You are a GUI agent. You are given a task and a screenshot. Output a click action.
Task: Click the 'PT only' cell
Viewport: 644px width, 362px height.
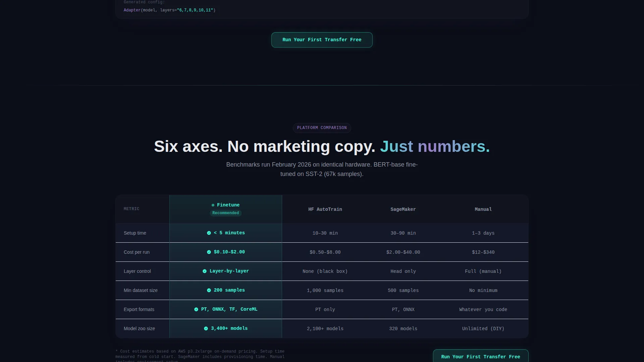[x=325, y=310]
